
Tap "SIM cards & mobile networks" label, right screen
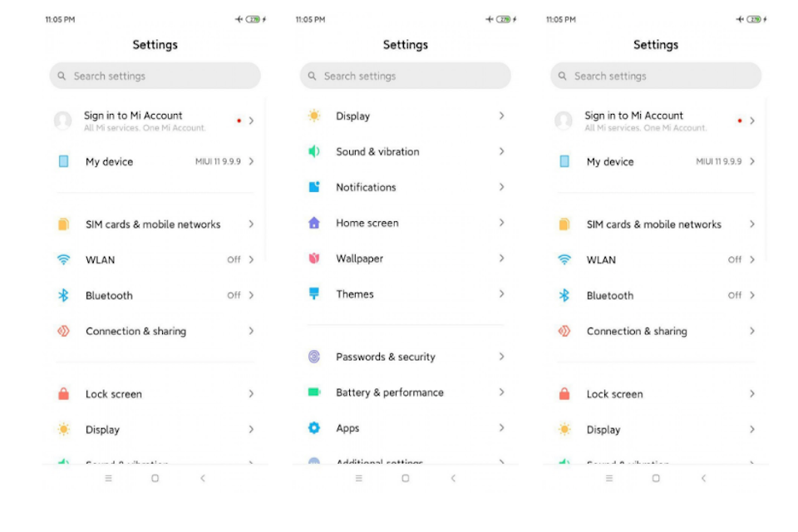(654, 224)
